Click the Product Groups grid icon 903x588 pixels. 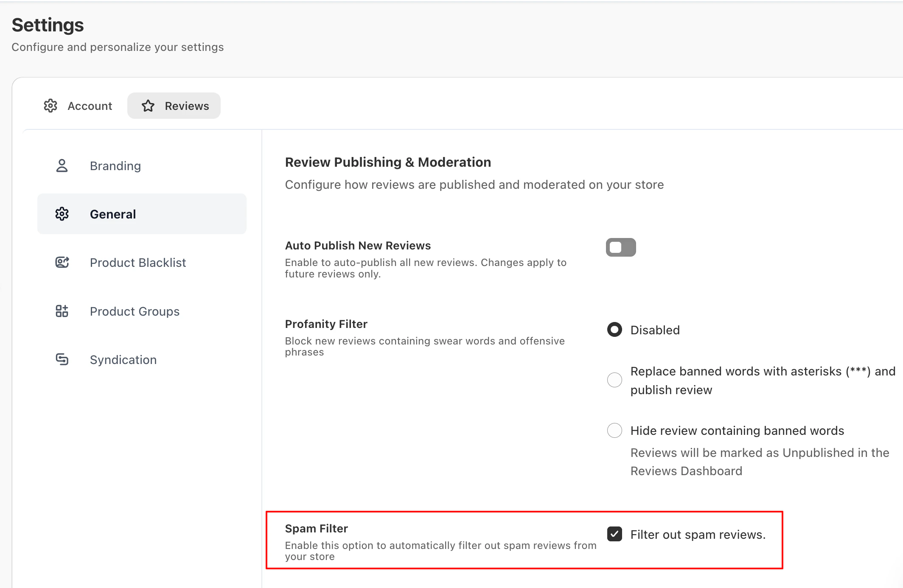click(62, 311)
